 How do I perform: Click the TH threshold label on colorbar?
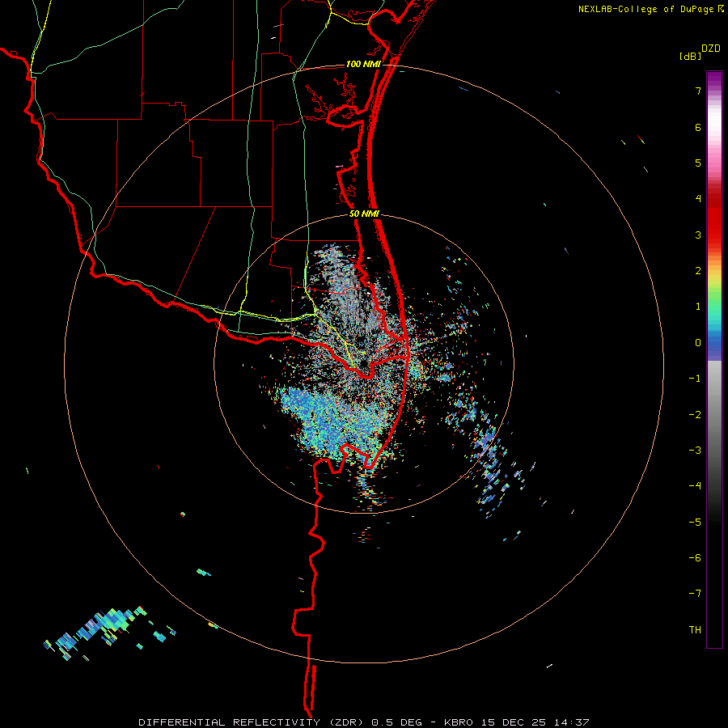[x=695, y=629]
